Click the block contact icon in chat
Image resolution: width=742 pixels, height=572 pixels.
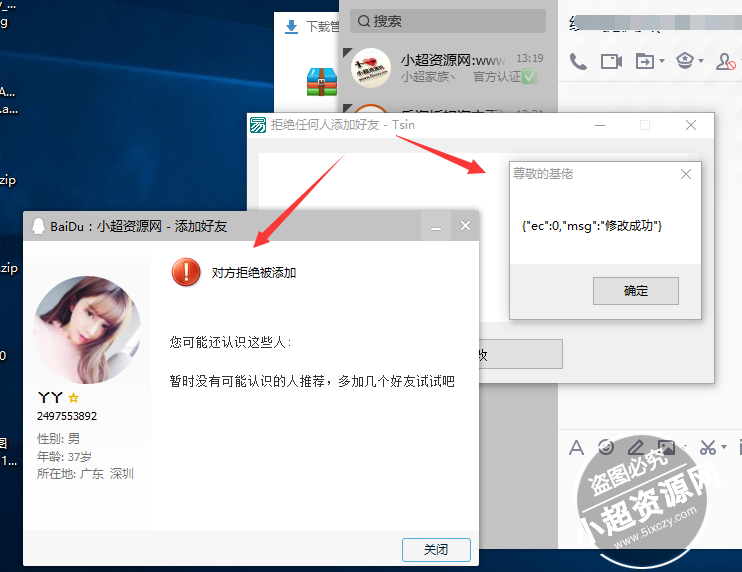725,62
